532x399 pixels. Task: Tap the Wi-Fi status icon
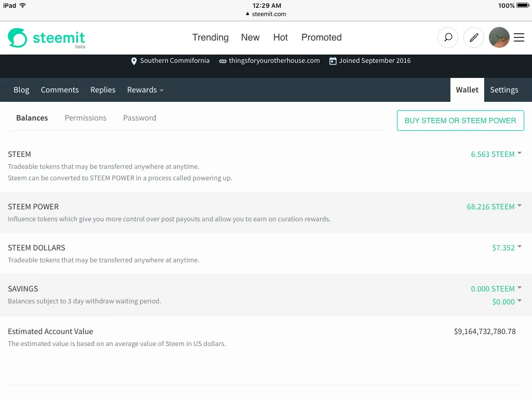click(x=23, y=5)
